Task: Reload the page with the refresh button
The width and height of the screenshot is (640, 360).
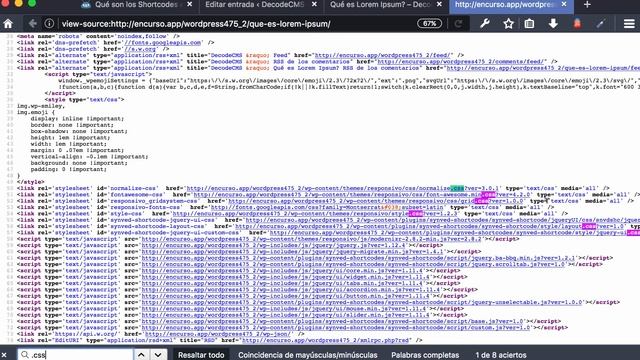Action: click(458, 24)
